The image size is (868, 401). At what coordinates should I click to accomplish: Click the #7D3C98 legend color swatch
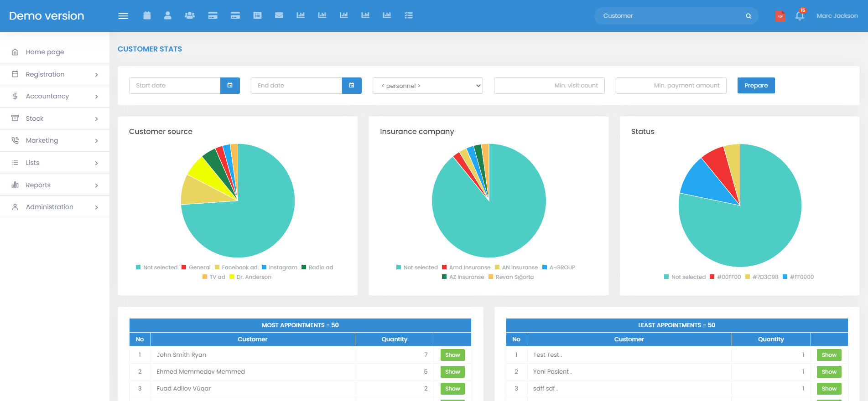coord(748,277)
